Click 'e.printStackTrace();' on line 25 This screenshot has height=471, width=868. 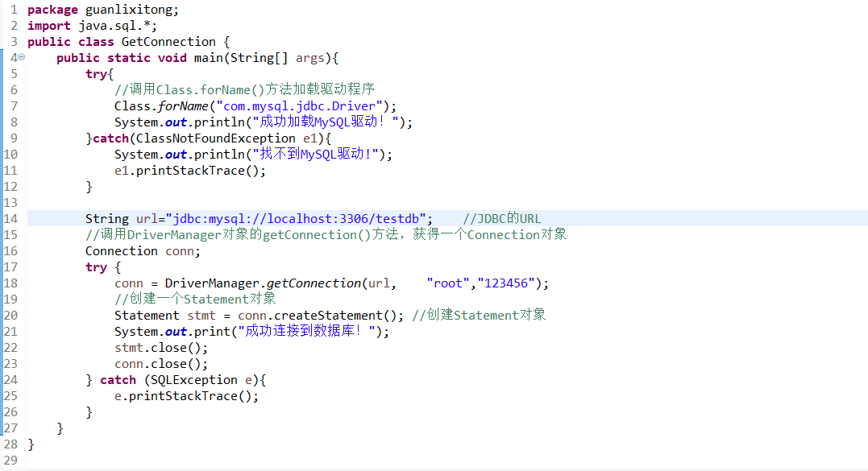(x=186, y=396)
